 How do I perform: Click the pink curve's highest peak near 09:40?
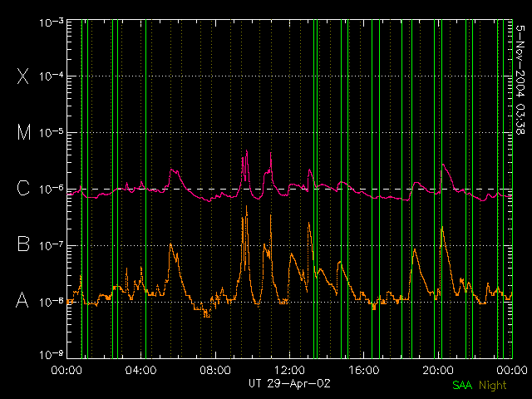247,151
